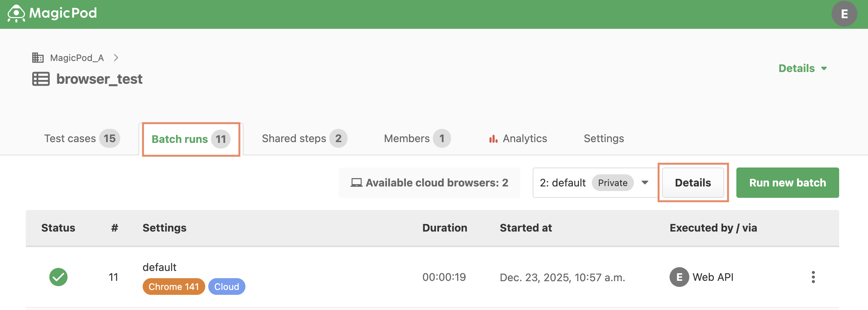Image resolution: width=868 pixels, height=310 pixels.
Task: Click the Details button beside batch settings
Action: [x=693, y=183]
